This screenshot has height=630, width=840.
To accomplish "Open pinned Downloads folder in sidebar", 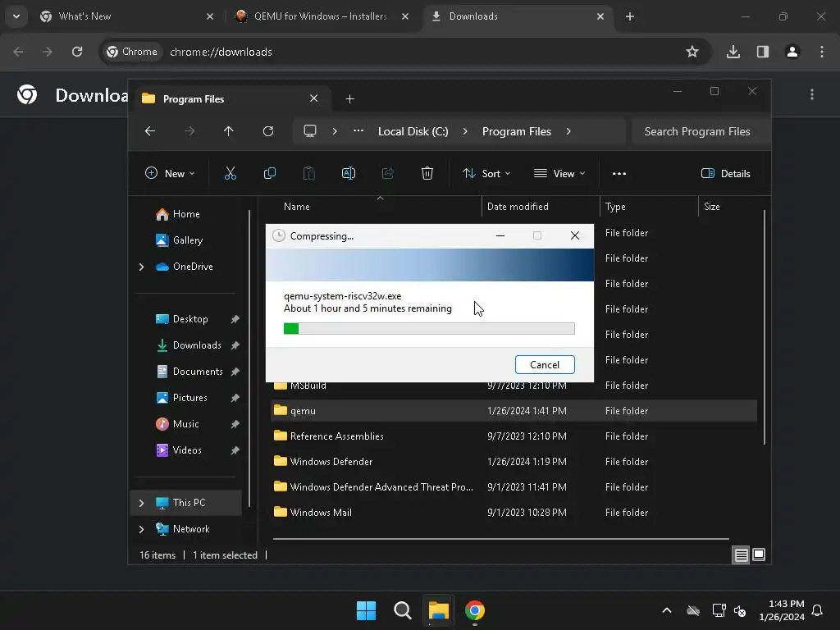I will click(197, 345).
